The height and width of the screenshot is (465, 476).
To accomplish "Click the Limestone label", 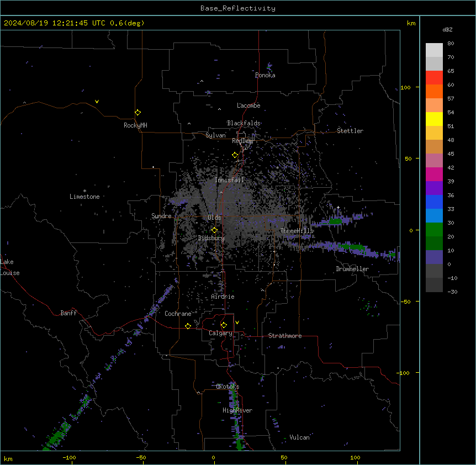I will point(84,197).
